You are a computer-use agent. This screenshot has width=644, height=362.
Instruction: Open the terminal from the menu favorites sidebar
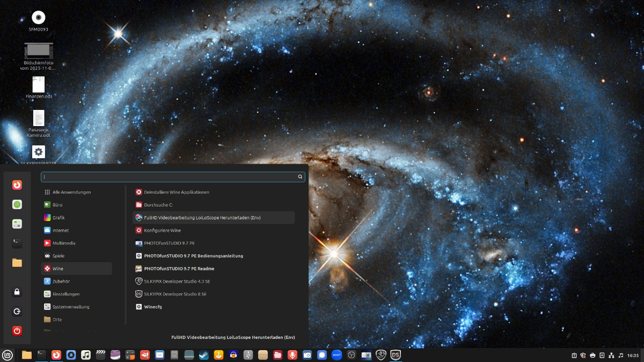click(x=17, y=243)
